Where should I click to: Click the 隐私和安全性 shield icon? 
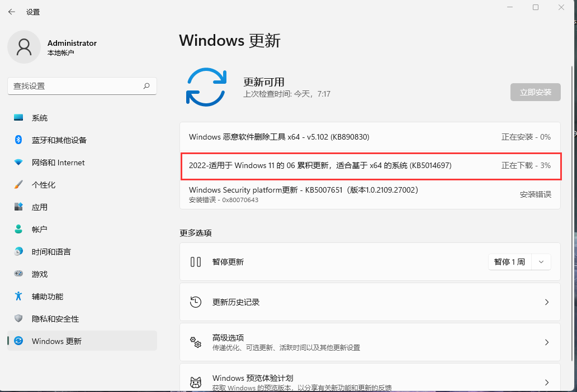18,318
